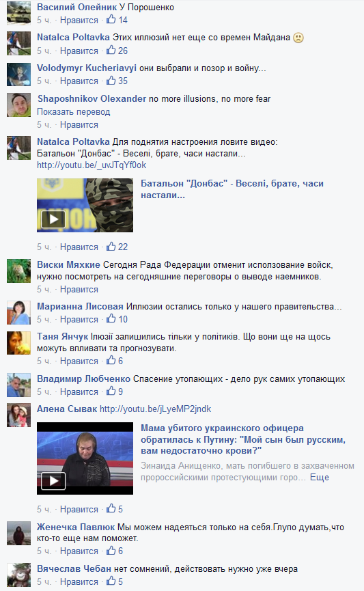The height and width of the screenshot is (591, 364).
Task: Like Вячеслав Чебан's comment via Нравится
Action: pos(79,581)
